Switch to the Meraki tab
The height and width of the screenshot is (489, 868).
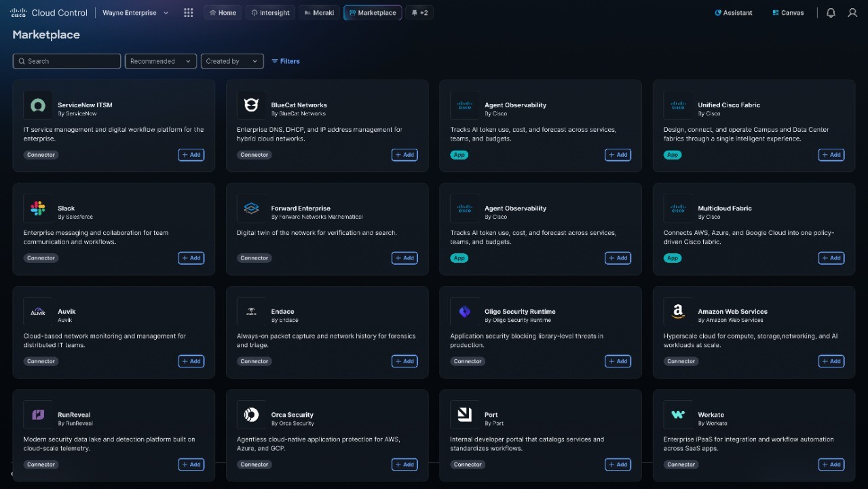[319, 13]
